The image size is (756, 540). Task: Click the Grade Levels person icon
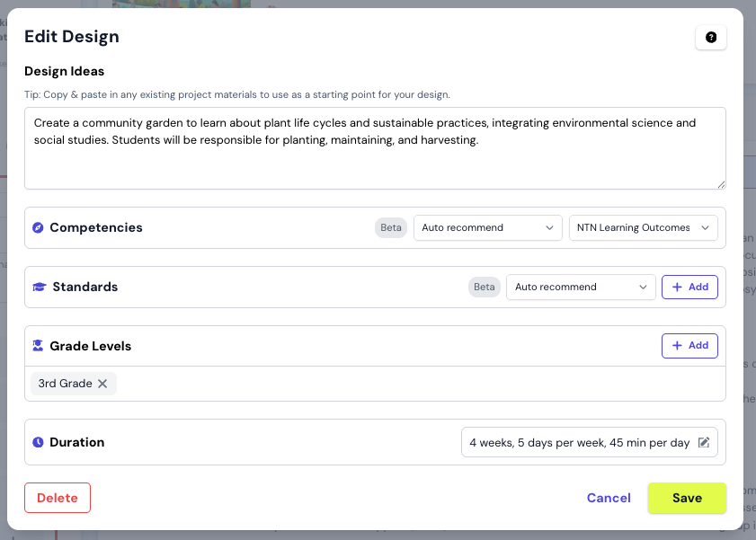pyautogui.click(x=39, y=345)
